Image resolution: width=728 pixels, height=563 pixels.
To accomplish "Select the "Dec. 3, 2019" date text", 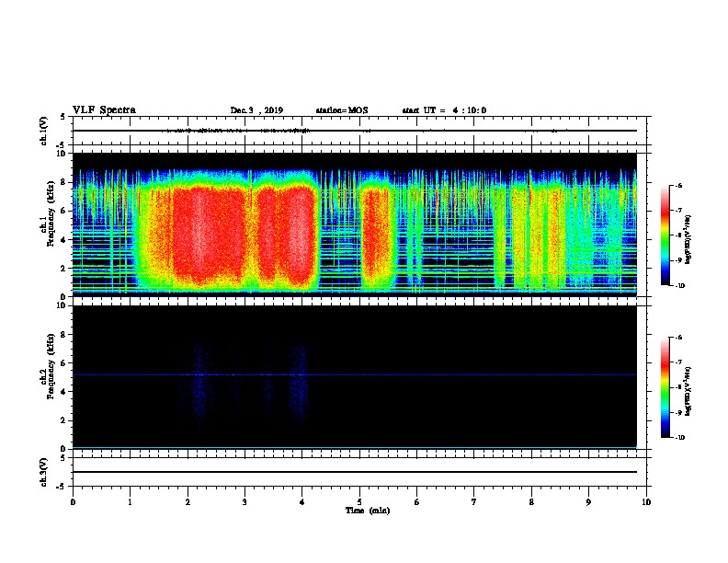I will coord(256,110).
